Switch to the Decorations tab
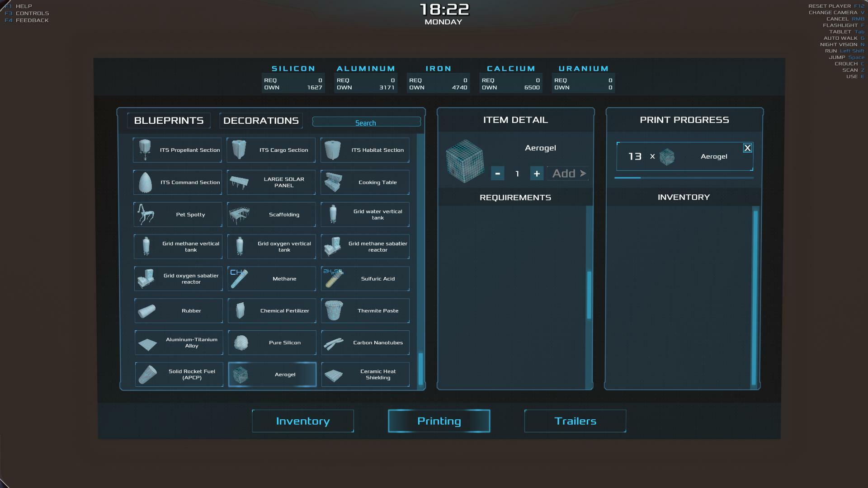 [261, 121]
